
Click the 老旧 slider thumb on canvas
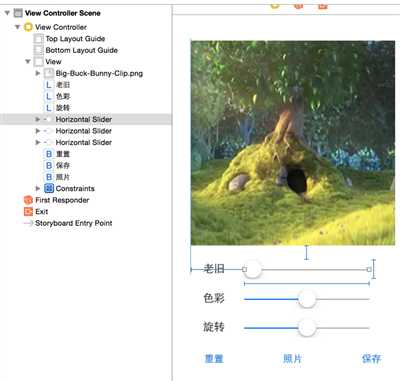click(x=253, y=269)
